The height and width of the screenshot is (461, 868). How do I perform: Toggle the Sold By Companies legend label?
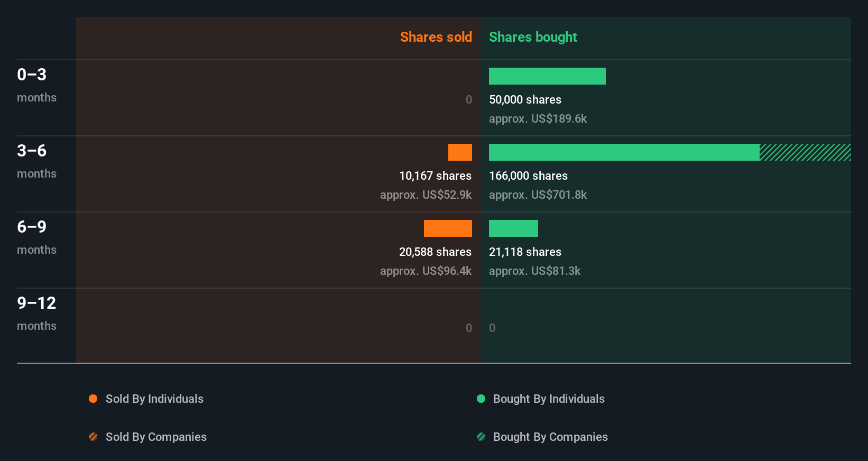(x=156, y=437)
